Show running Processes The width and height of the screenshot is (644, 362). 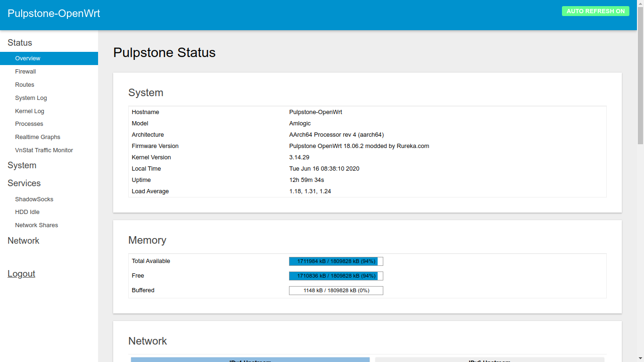click(x=29, y=124)
